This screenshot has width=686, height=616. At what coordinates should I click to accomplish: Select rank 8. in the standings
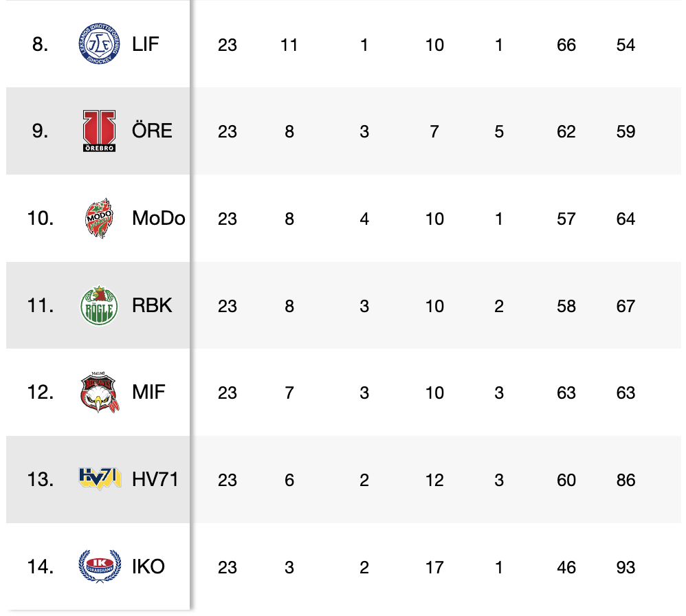point(40,44)
